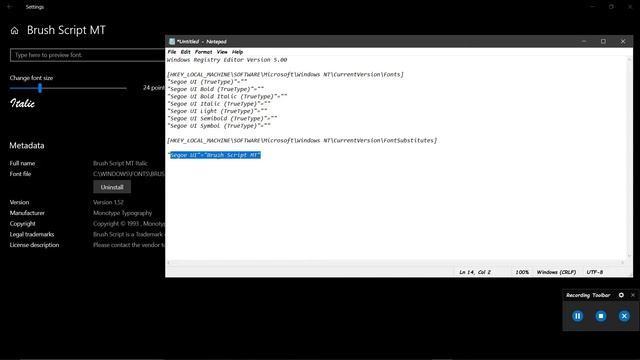This screenshot has width=640, height=360.
Task: Adjust the Change font size slider
Action: 40,88
